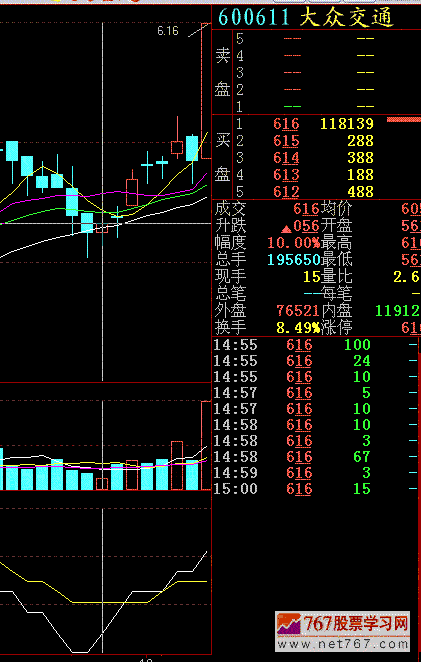The image size is (421, 662).
Task: Click the 卖盘 section label
Action: coord(223,72)
